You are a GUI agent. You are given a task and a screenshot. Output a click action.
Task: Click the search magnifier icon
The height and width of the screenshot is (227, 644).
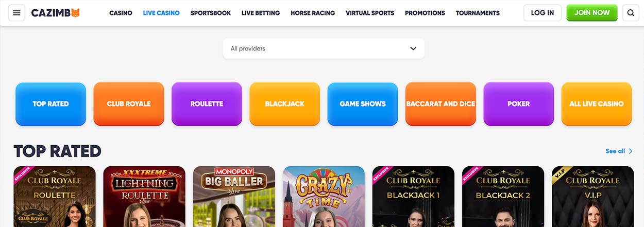point(631,13)
